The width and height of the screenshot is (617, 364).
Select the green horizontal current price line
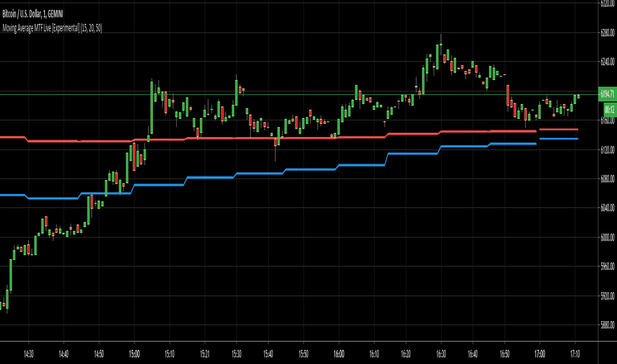pyautogui.click(x=299, y=95)
